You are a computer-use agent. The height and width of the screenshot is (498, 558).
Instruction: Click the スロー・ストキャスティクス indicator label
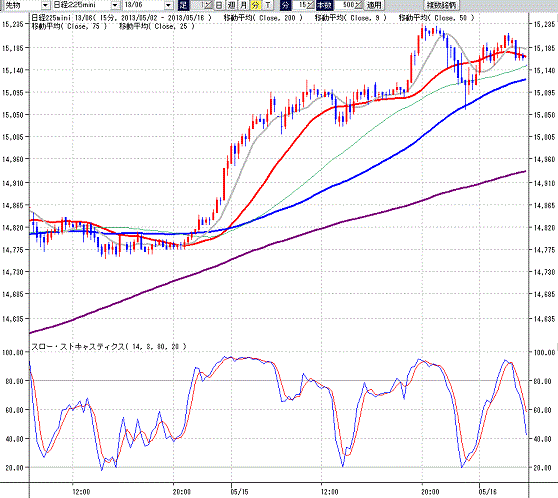coord(109,346)
